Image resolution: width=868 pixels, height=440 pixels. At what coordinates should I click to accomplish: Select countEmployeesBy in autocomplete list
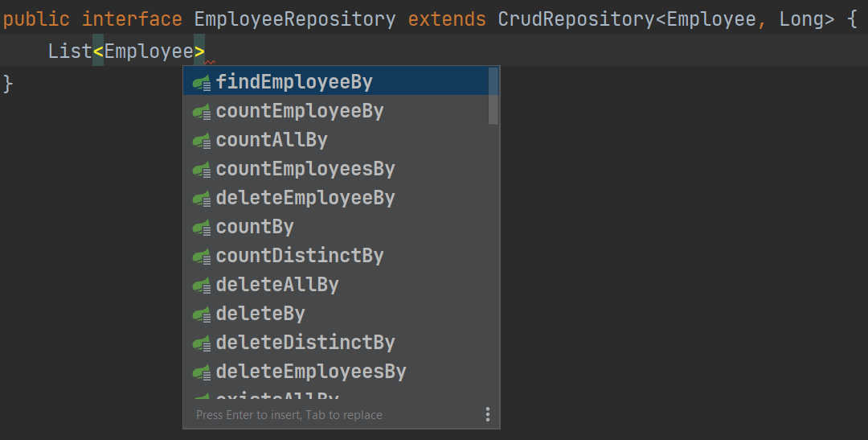coord(305,169)
